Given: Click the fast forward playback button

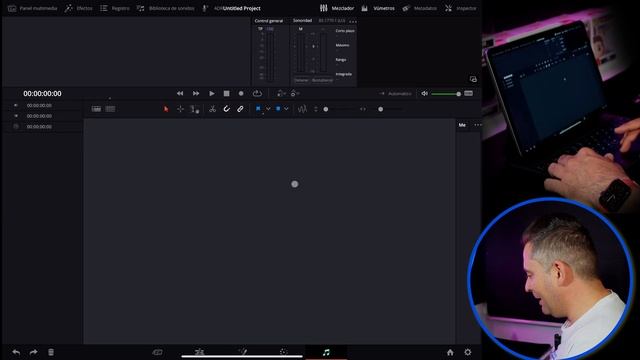Looking at the screenshot, I should (196, 93).
